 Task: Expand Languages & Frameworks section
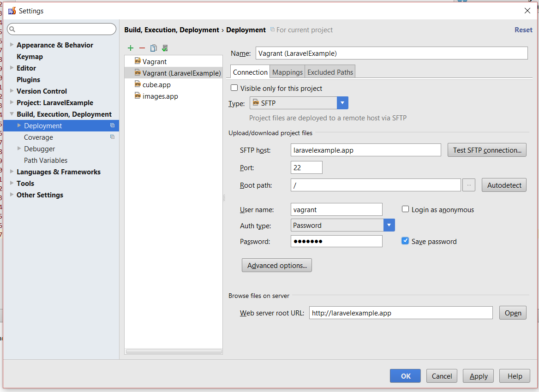12,172
